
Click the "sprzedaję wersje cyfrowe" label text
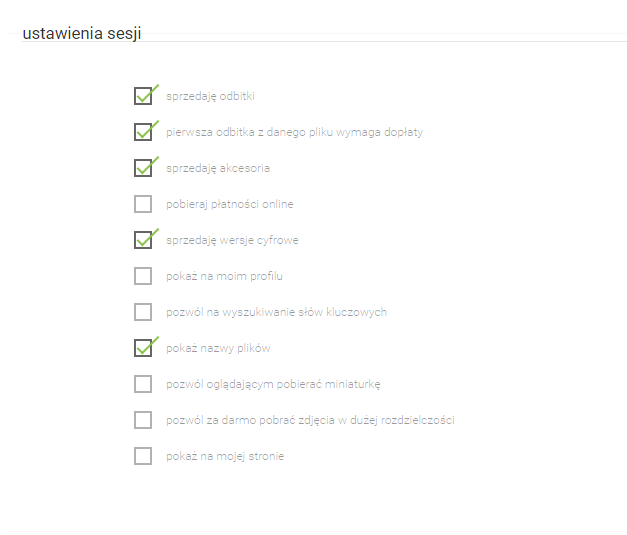coord(232,240)
